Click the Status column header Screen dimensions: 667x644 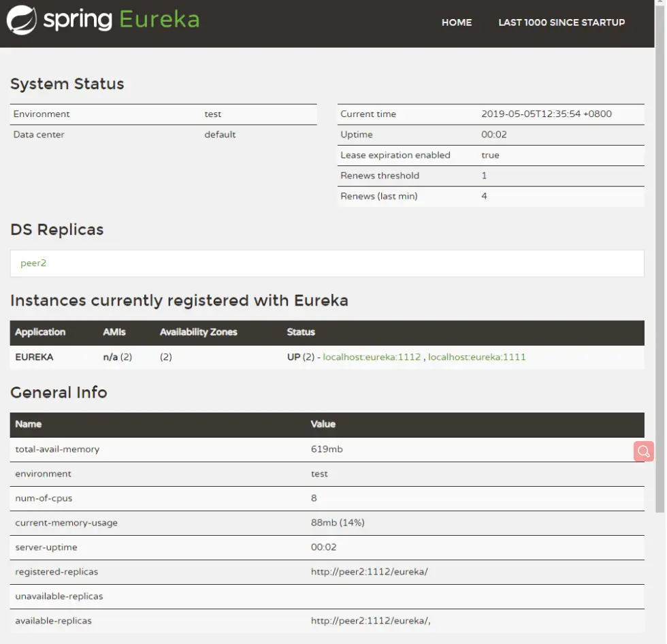point(301,332)
